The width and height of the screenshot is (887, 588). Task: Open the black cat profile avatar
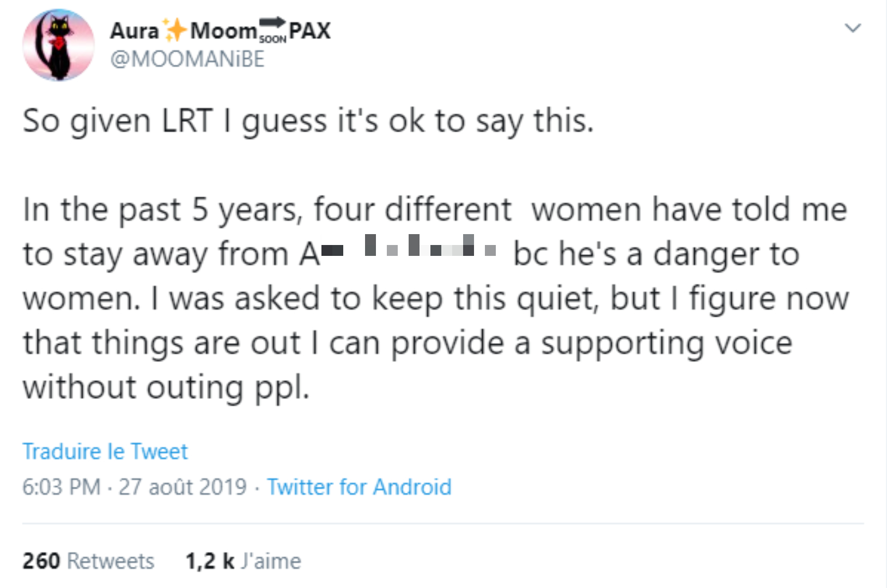(58, 45)
